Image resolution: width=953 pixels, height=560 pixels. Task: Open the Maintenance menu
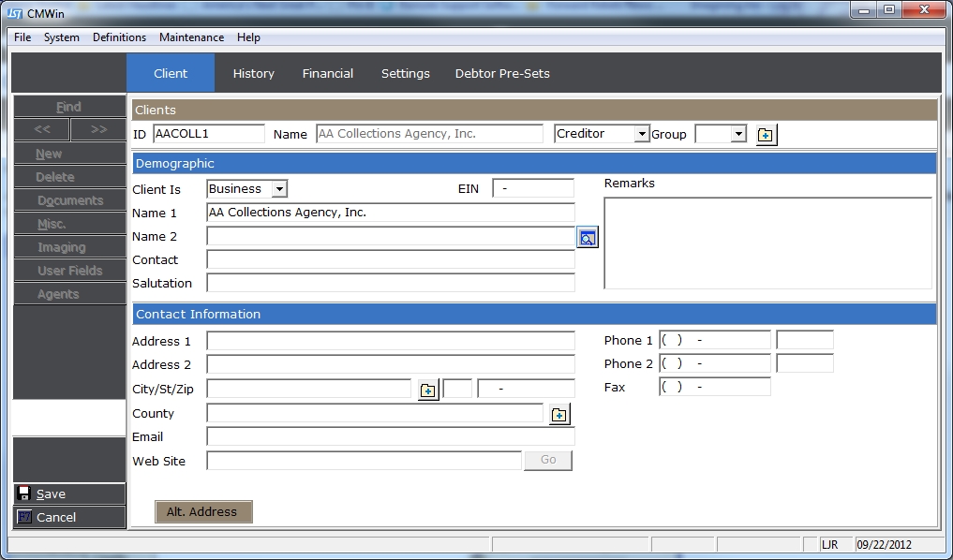191,37
